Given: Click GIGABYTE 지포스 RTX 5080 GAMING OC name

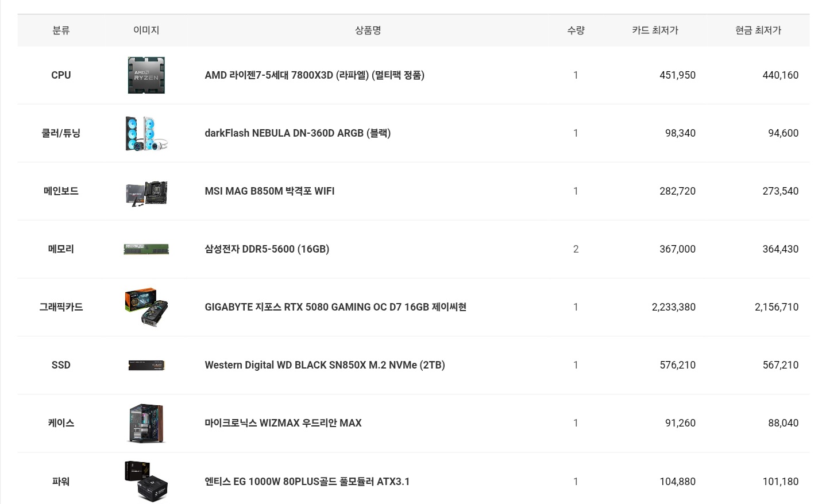Looking at the screenshot, I should [x=335, y=307].
